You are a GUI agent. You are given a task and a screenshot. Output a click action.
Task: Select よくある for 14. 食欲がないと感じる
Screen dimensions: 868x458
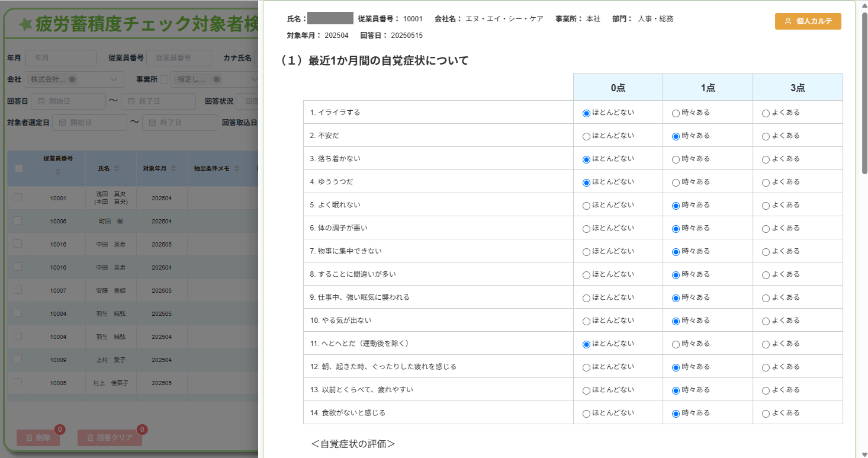(766, 414)
